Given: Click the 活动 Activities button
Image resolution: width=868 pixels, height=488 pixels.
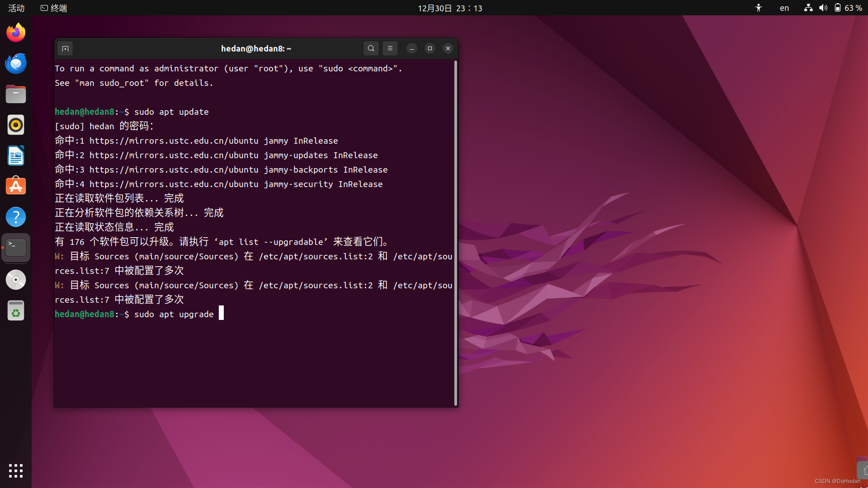Looking at the screenshot, I should pyautogui.click(x=16, y=8).
